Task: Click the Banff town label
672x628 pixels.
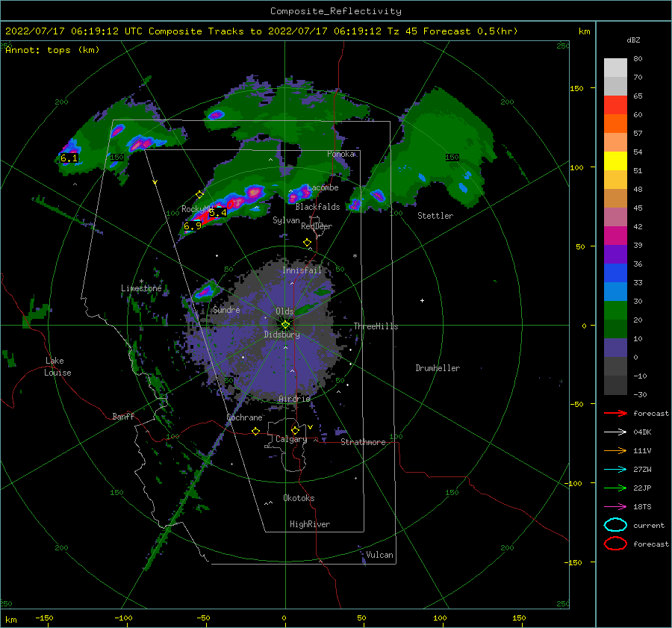Action: click(123, 416)
